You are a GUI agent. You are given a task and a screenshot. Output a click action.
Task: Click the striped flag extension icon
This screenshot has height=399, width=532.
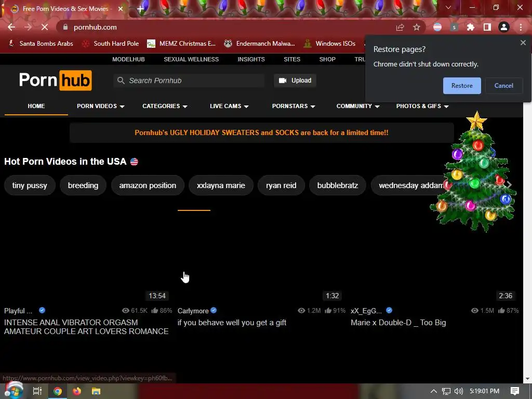[x=437, y=27]
